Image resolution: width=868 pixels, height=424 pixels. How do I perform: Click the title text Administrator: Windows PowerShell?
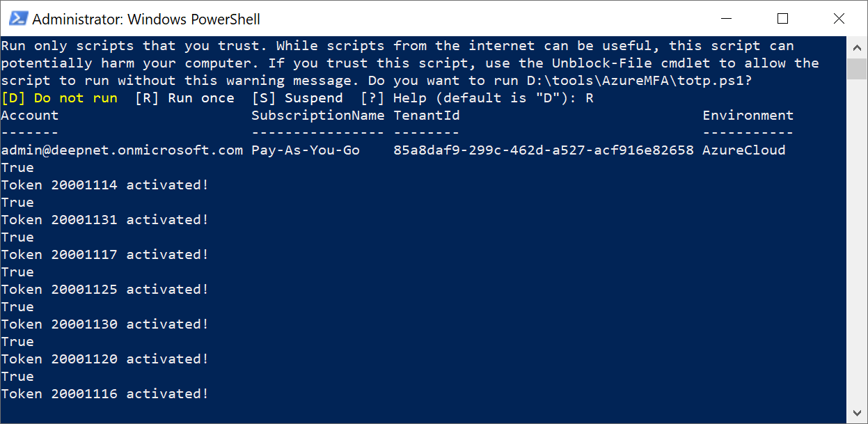tap(146, 19)
